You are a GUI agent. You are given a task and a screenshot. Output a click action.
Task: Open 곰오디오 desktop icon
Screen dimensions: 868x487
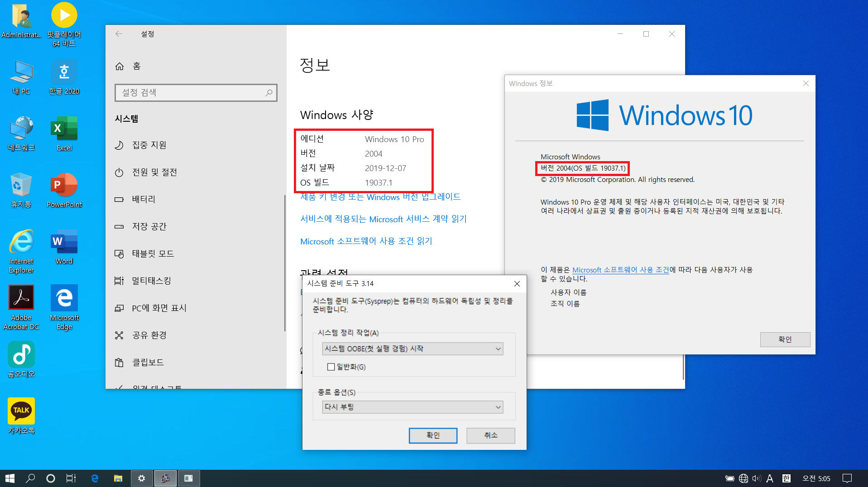pos(21,360)
